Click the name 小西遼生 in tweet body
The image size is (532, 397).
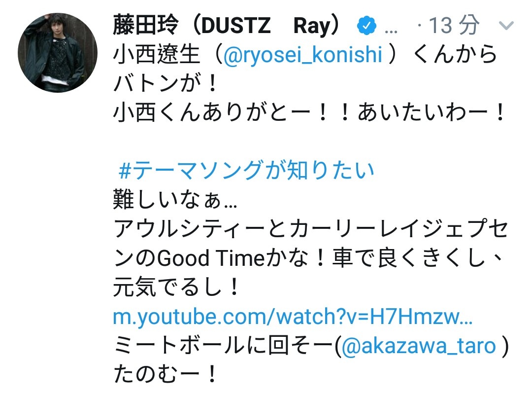(x=157, y=54)
